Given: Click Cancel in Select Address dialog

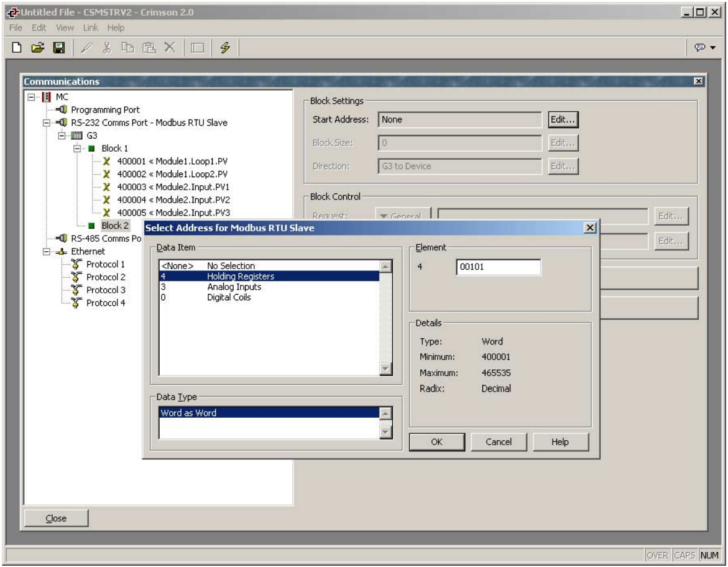Looking at the screenshot, I should tap(499, 442).
